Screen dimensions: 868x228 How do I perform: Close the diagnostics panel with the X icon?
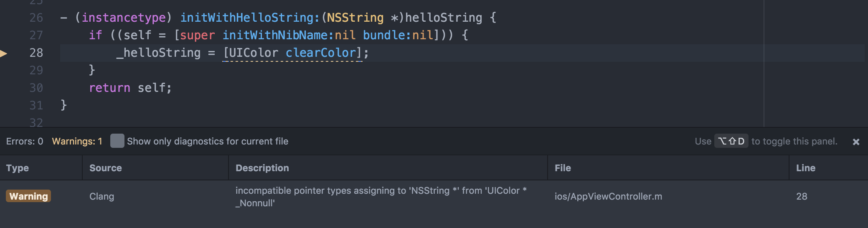pyautogui.click(x=856, y=142)
